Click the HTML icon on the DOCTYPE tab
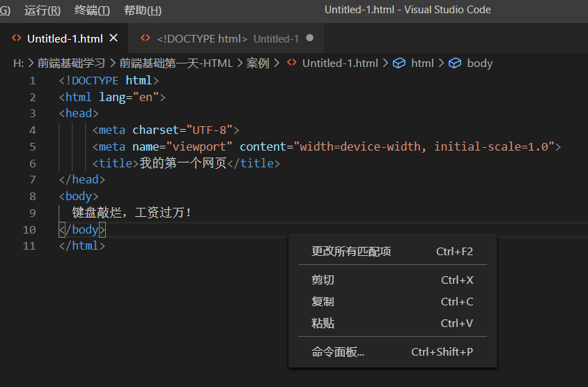This screenshot has height=387, width=588. [145, 38]
